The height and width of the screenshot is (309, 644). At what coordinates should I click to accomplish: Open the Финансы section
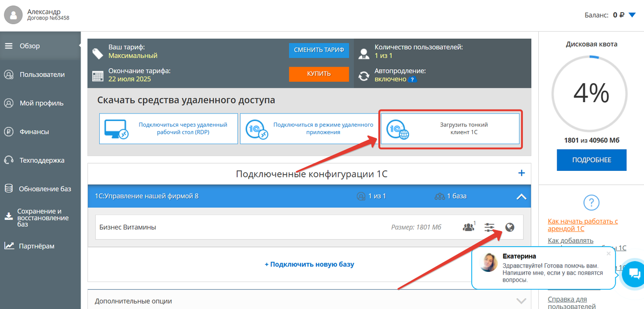click(x=40, y=132)
